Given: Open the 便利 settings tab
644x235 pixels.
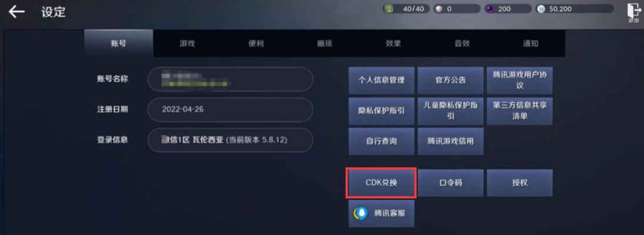Looking at the screenshot, I should click(256, 43).
